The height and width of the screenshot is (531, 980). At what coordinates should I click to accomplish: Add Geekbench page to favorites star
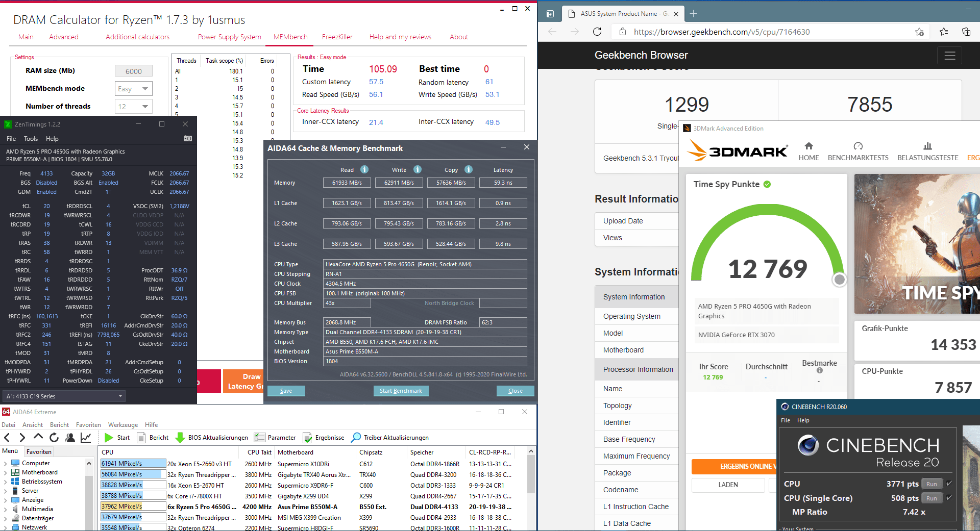click(919, 32)
